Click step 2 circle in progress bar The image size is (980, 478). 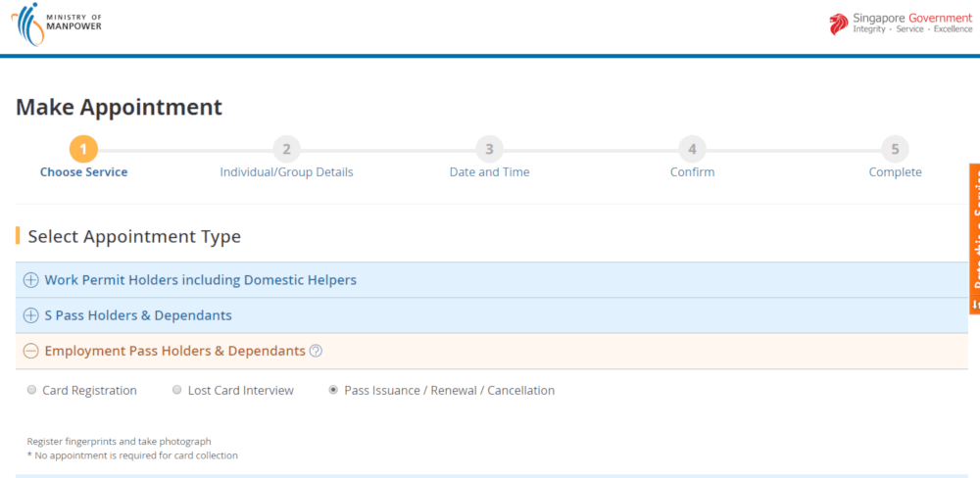pyautogui.click(x=286, y=149)
